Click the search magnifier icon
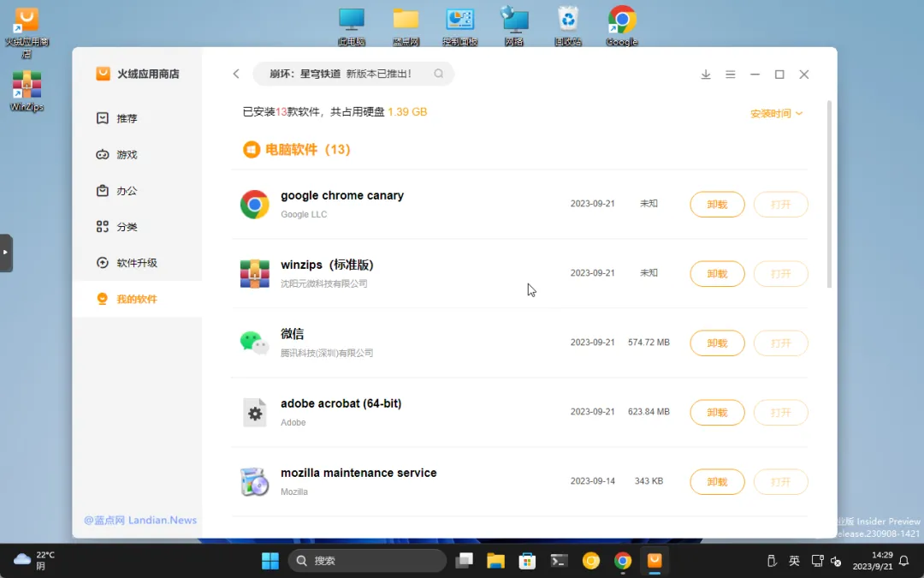 438,74
